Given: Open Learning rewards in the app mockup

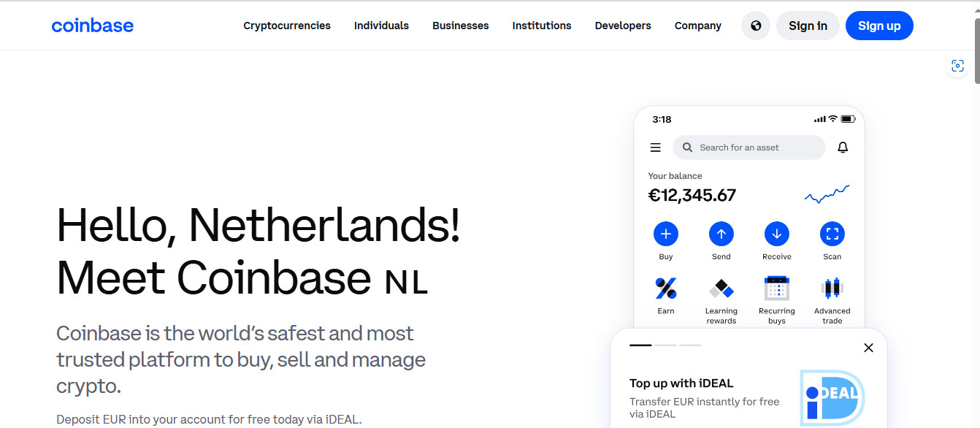Looking at the screenshot, I should tap(721, 289).
